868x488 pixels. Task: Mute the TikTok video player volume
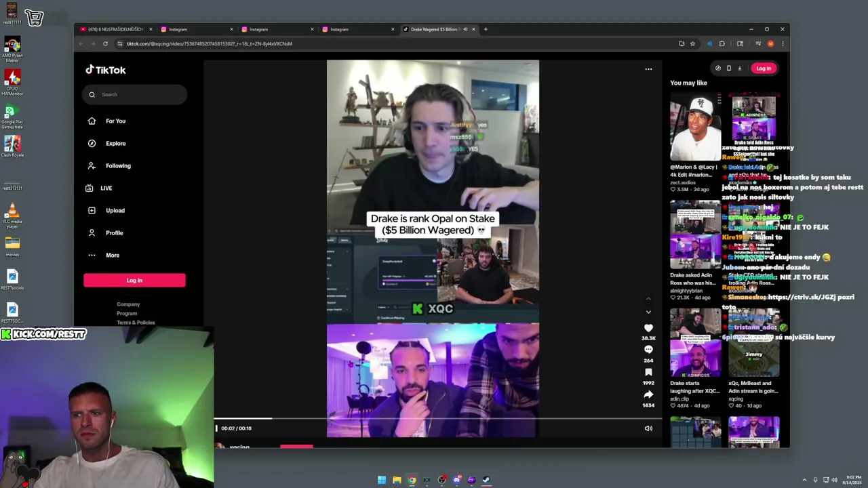(x=648, y=428)
